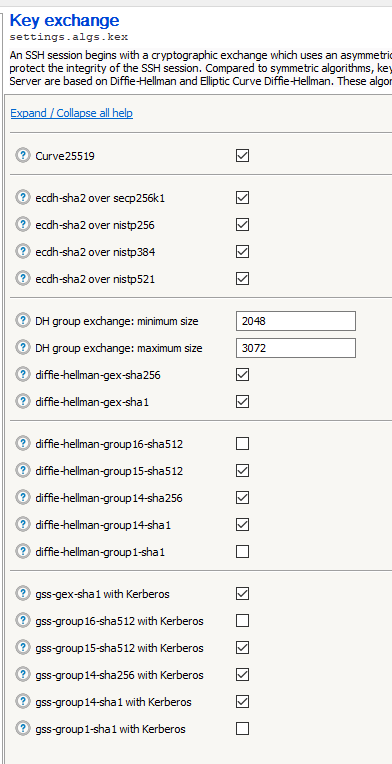The image size is (392, 764).
Task: Show help for DH group exchange minimum size
Action: point(22,321)
